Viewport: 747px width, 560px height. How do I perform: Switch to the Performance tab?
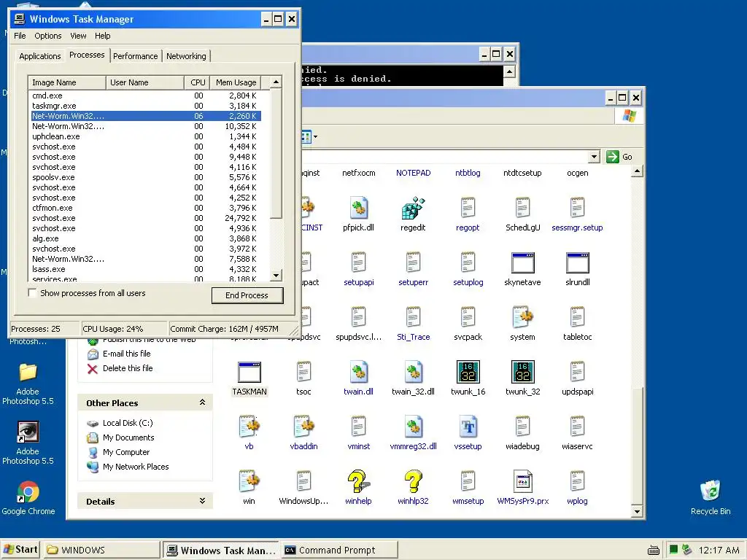135,56
